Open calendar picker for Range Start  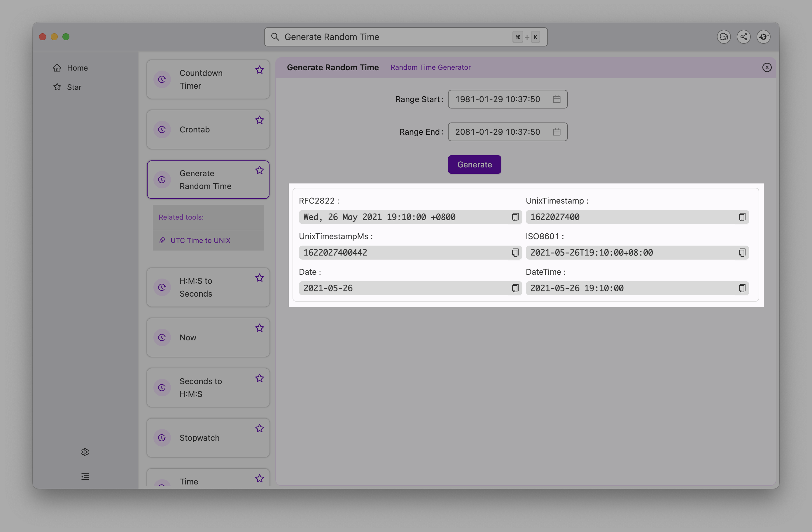click(x=556, y=99)
